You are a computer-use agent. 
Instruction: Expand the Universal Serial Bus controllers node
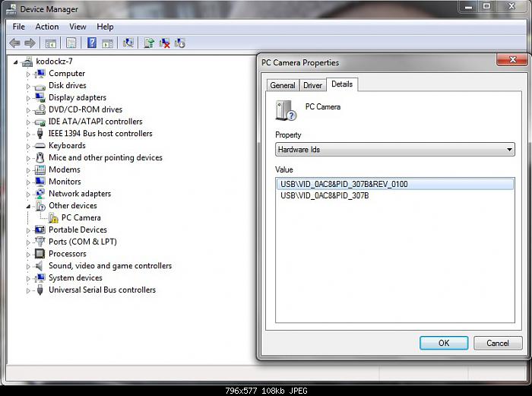click(x=28, y=290)
